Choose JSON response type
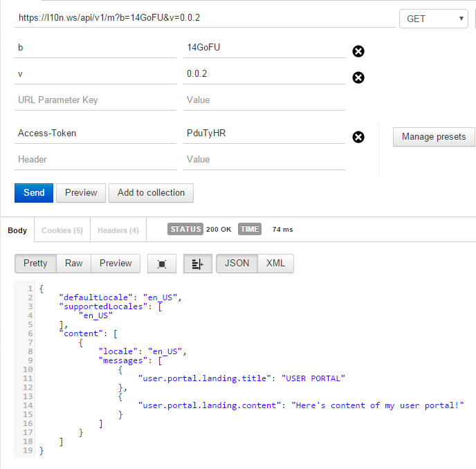Viewport: 476px width, 469px height. point(237,264)
